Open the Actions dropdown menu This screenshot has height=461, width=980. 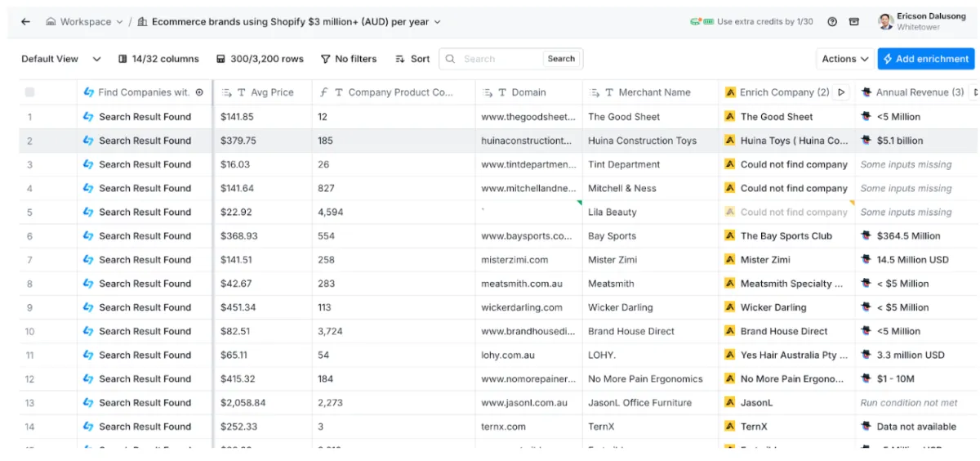pyautogui.click(x=844, y=59)
